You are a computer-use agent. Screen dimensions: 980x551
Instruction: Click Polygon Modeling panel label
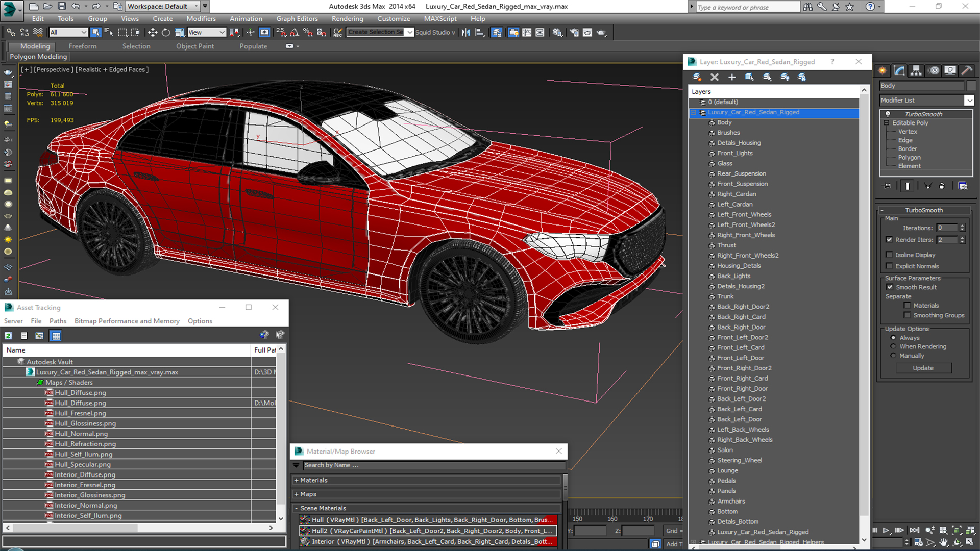pos(38,57)
